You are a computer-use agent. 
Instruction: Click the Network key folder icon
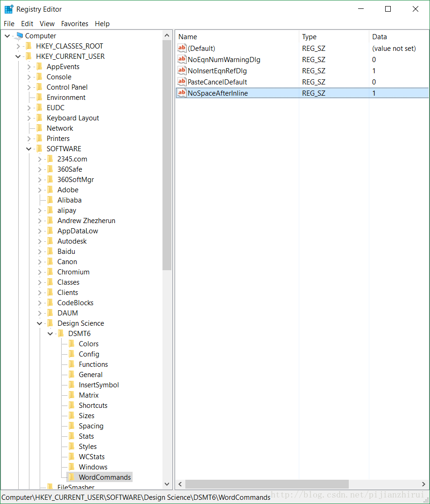40,128
